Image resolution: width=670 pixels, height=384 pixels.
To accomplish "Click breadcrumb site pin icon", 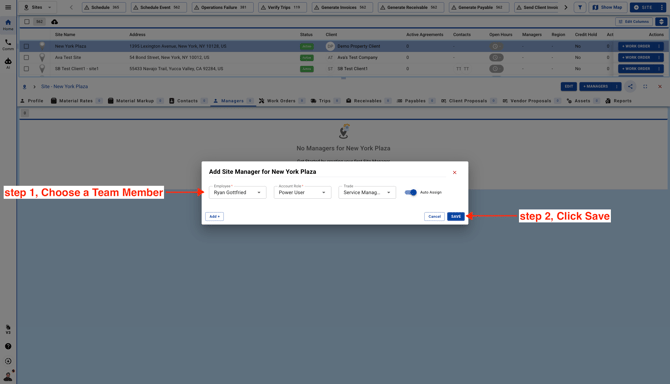I will pos(24,87).
